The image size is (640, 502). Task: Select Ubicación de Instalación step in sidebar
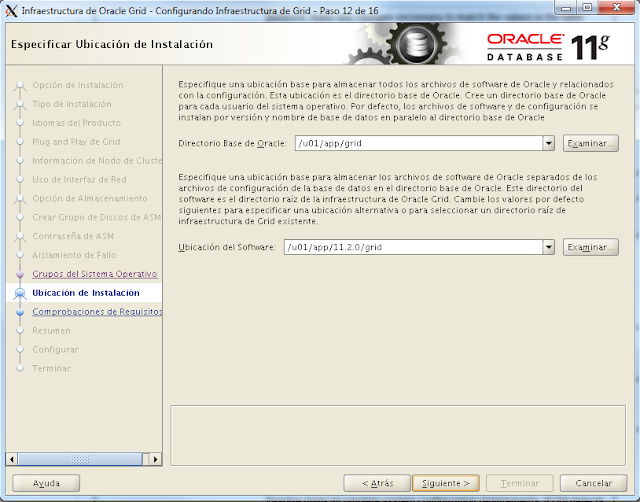click(x=86, y=293)
